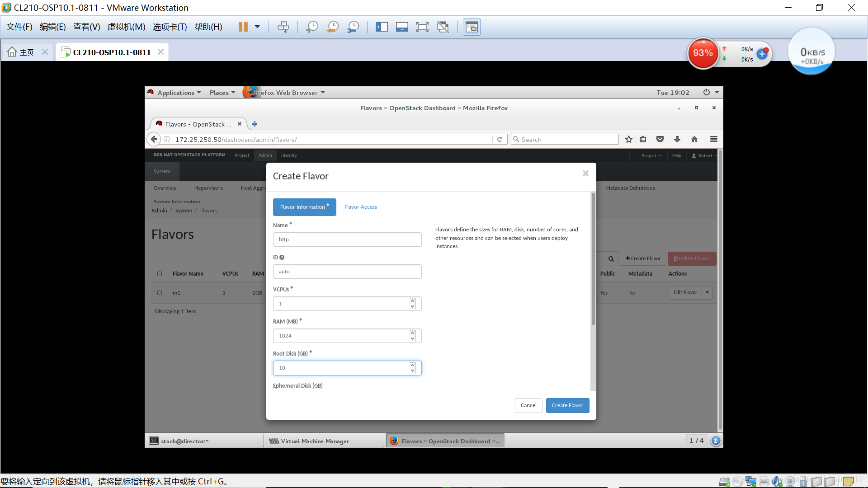This screenshot has width=868, height=488.
Task: Toggle VMware library sidebar view icon
Action: point(382,27)
